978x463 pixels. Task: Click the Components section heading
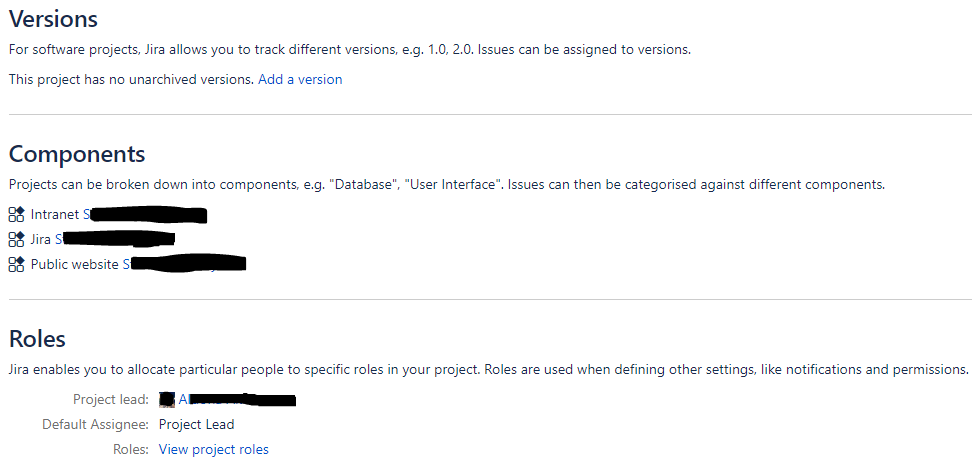coord(77,154)
